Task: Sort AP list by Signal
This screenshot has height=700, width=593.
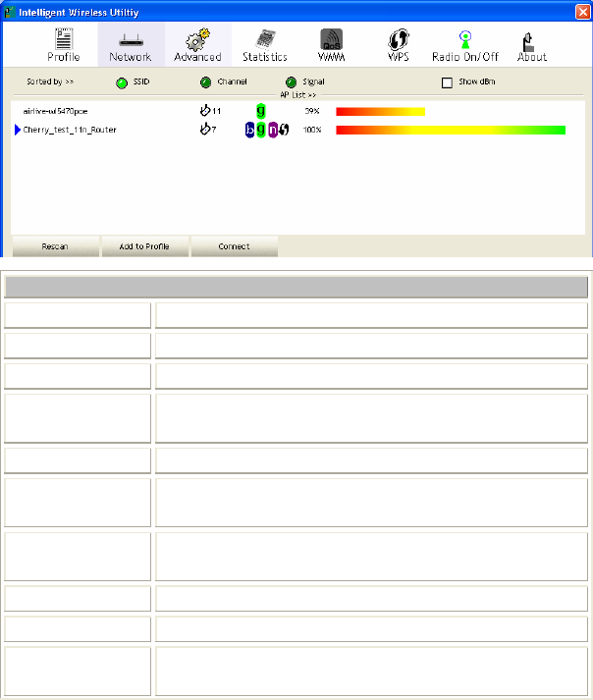Action: coord(291,82)
